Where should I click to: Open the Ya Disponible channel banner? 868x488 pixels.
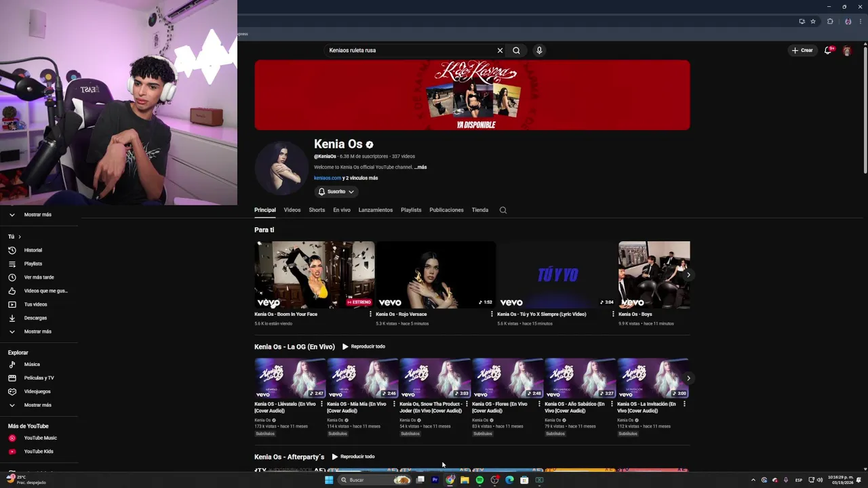point(472,95)
